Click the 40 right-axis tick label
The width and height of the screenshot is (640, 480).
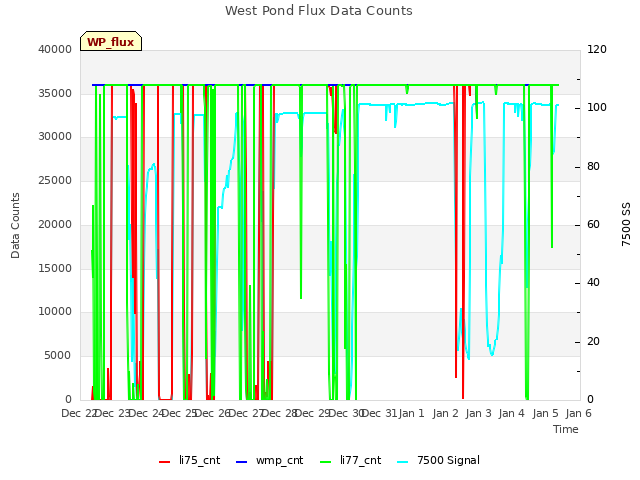pyautogui.click(x=593, y=282)
